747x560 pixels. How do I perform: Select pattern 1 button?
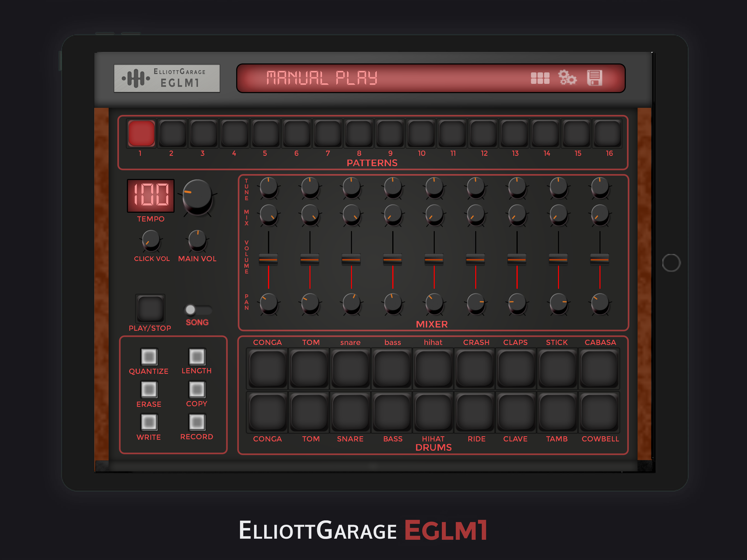141,133
